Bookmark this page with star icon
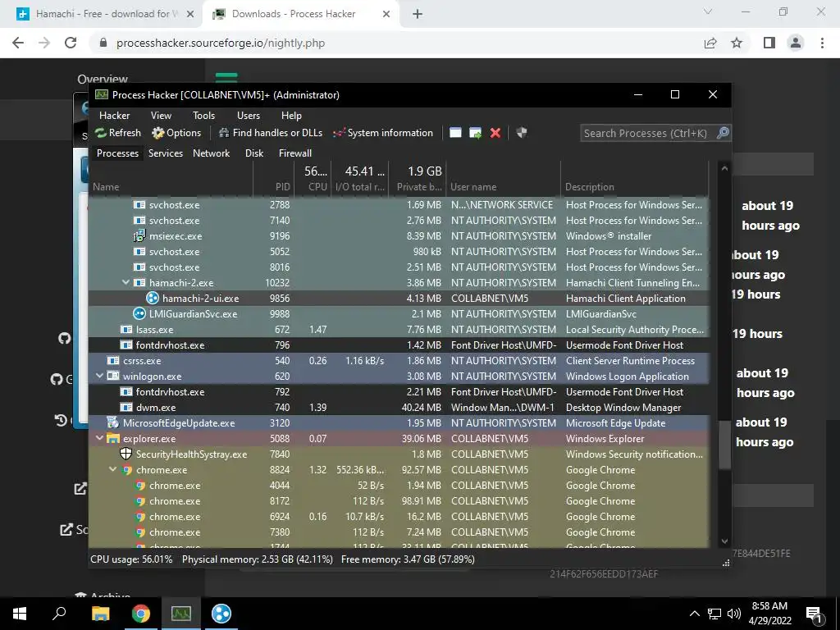The image size is (840, 630). (737, 43)
